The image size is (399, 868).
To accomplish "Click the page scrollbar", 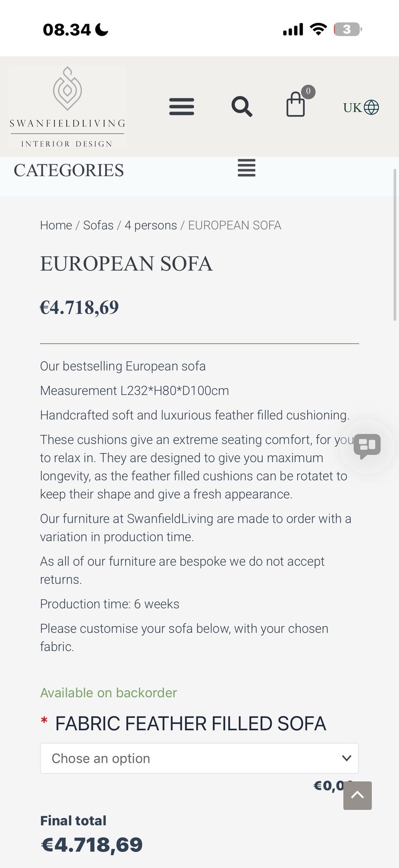I will (x=395, y=245).
